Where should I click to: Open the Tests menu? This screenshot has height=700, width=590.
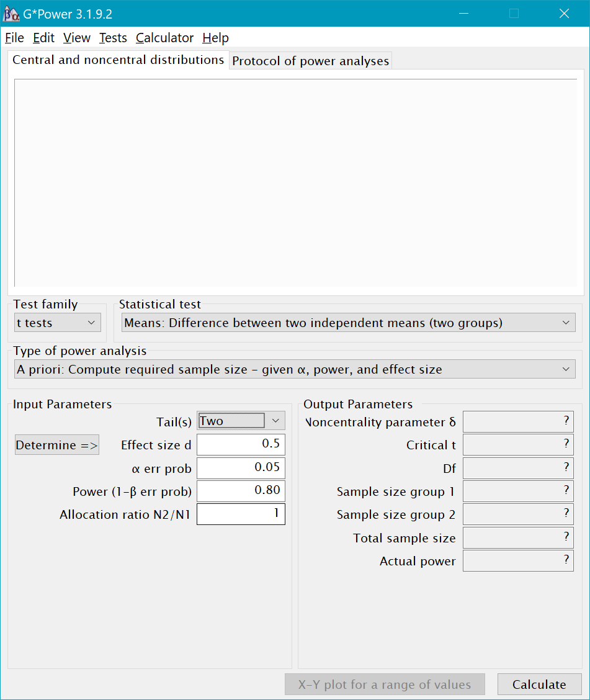pyautogui.click(x=113, y=38)
